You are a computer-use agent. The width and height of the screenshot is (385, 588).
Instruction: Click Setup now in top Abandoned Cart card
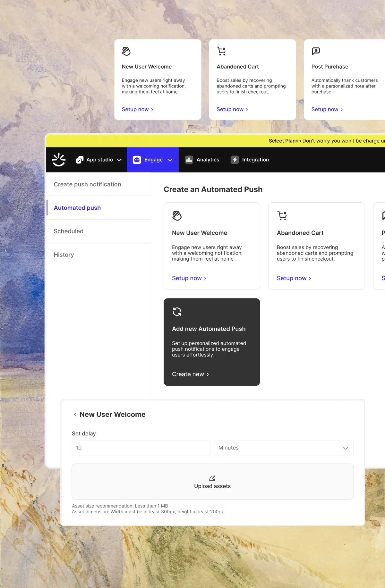point(232,109)
